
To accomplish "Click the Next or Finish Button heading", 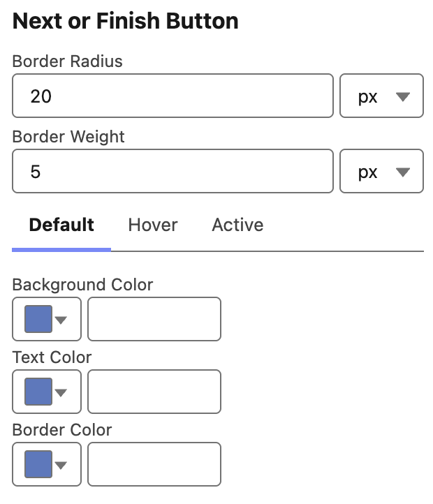I will pyautogui.click(x=126, y=22).
